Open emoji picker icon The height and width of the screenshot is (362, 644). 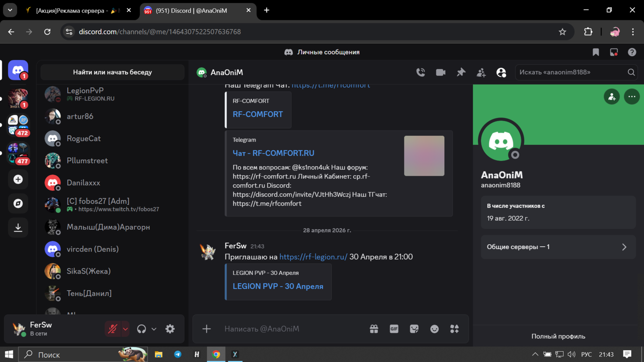point(434,329)
